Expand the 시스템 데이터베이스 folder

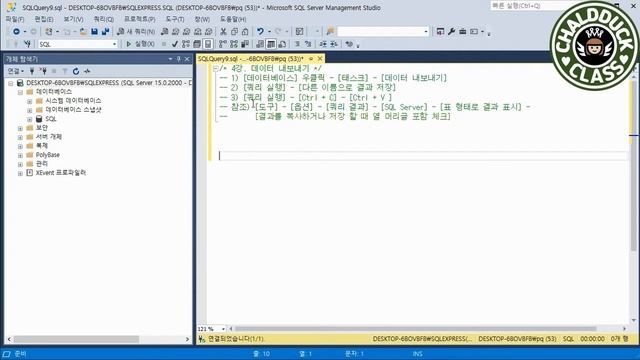click(x=29, y=101)
